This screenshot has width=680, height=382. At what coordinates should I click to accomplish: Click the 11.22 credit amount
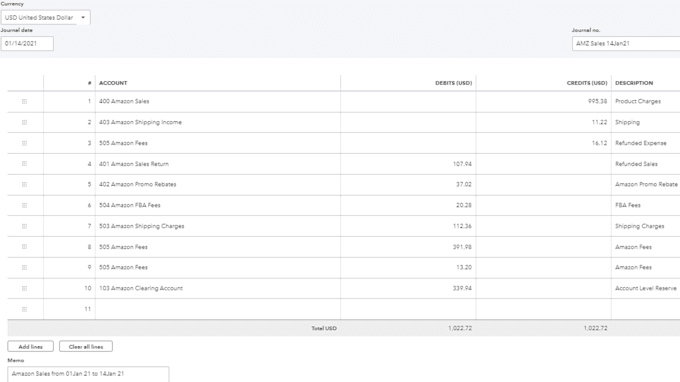click(x=599, y=122)
